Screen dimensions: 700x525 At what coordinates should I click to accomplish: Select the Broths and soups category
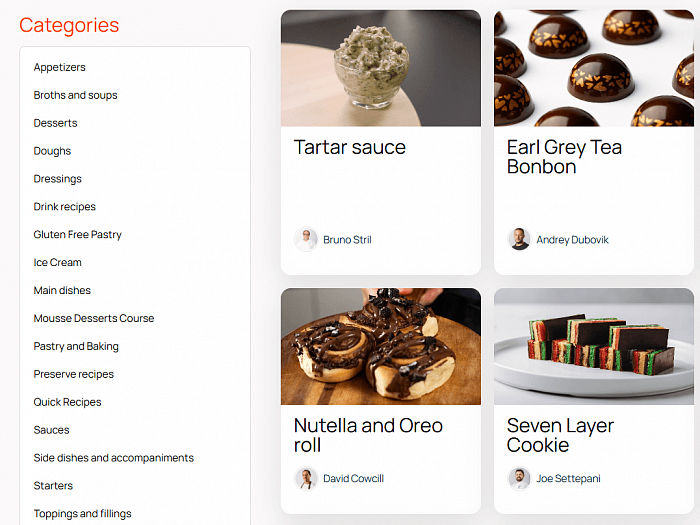tap(76, 95)
